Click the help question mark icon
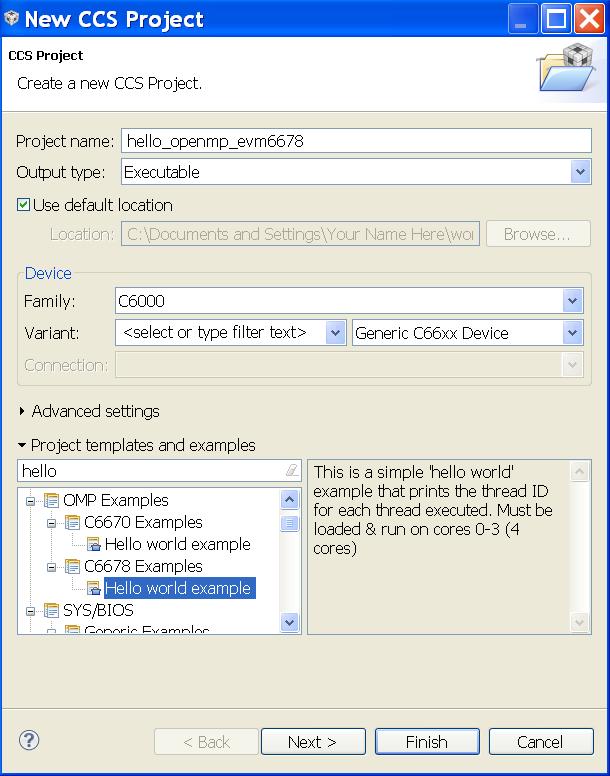The image size is (610, 776). coord(29,741)
